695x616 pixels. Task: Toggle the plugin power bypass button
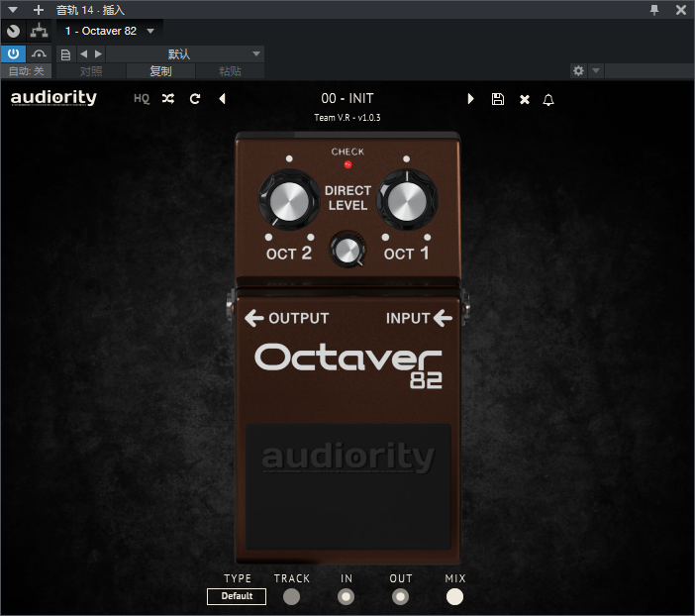coord(13,53)
